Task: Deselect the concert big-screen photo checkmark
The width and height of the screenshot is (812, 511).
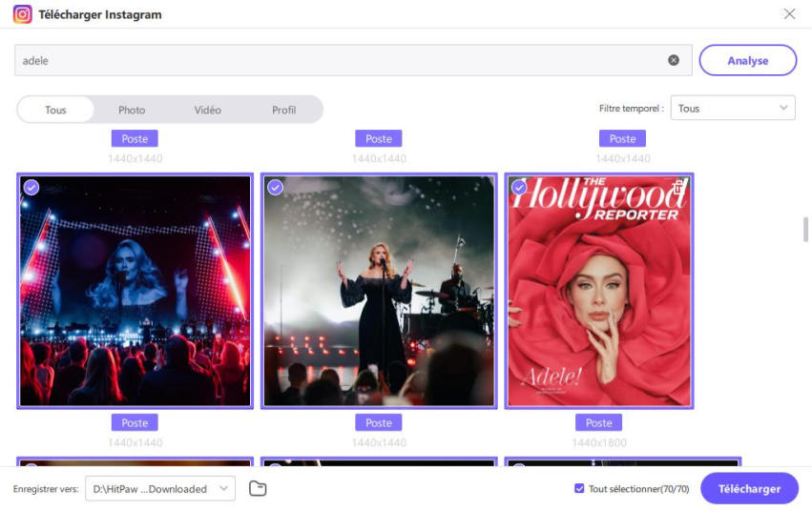Action: click(x=31, y=187)
